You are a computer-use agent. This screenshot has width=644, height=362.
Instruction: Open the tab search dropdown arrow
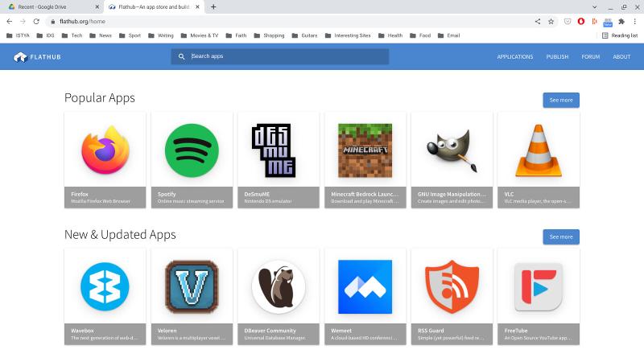pyautogui.click(x=594, y=7)
